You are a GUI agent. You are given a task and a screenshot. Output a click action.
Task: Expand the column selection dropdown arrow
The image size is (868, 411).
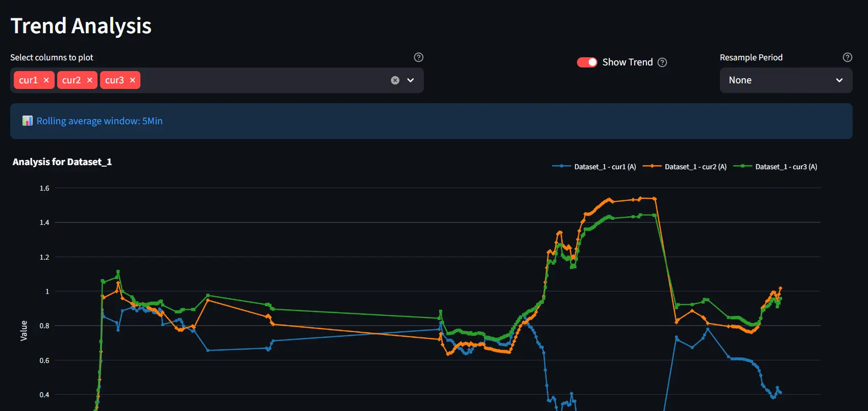(x=411, y=80)
